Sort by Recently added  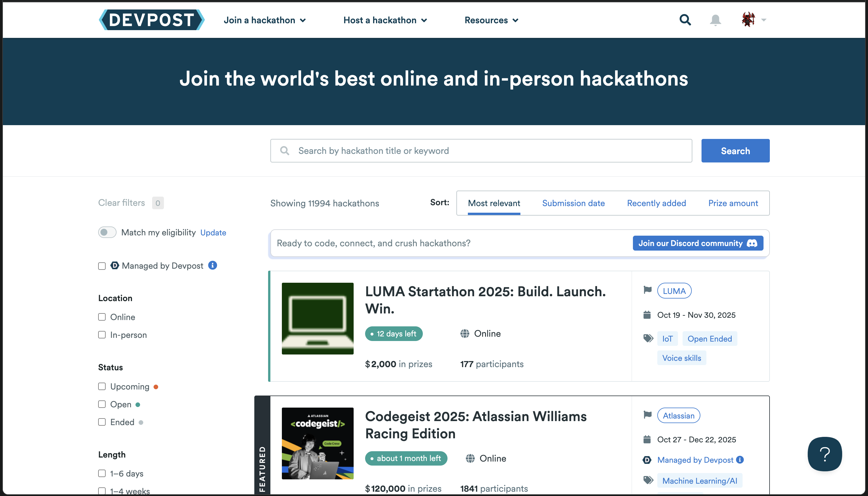tap(656, 203)
